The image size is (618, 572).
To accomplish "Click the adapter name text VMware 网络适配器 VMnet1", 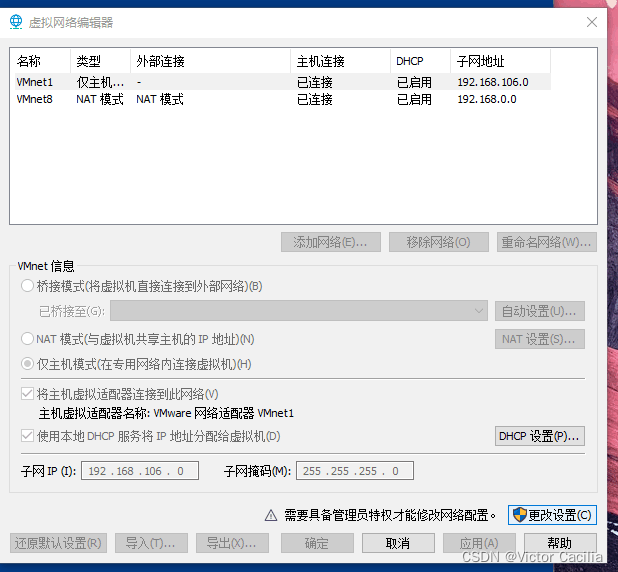I will (x=223, y=413).
